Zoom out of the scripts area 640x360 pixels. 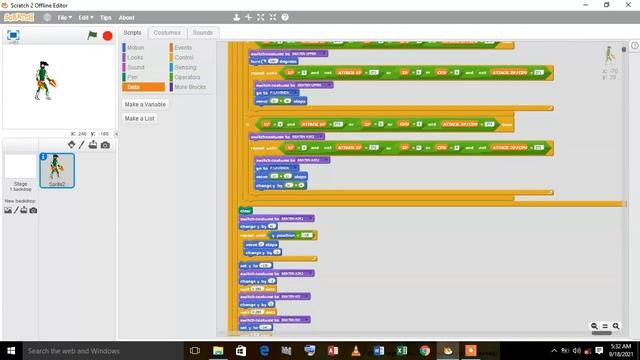tap(594, 326)
